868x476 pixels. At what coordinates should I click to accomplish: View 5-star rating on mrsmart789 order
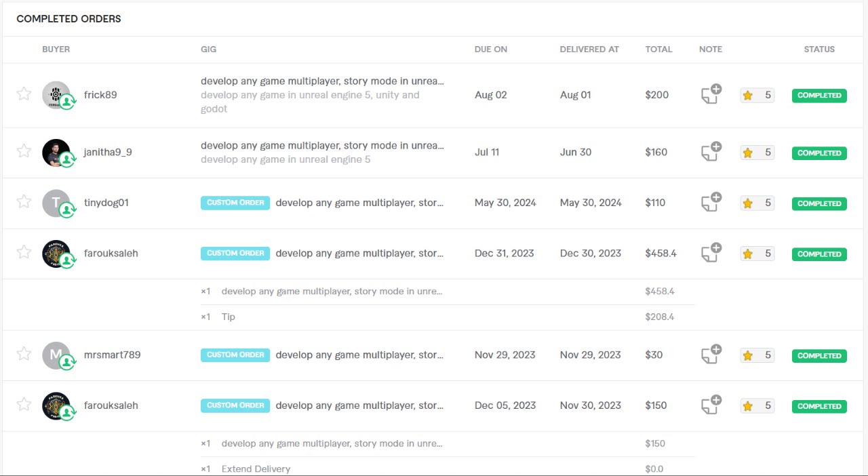coord(757,355)
